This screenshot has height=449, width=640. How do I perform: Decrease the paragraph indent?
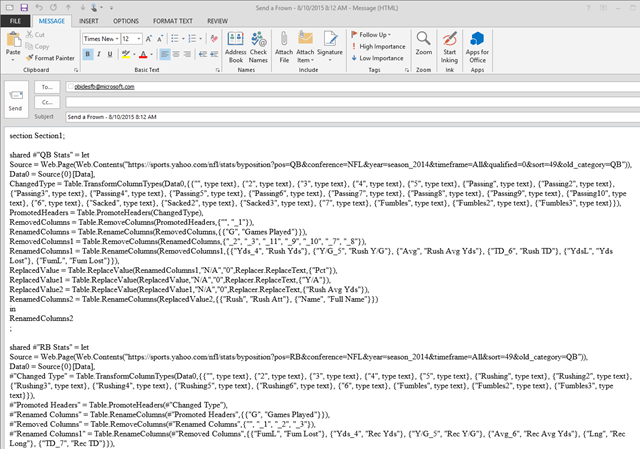[x=202, y=54]
